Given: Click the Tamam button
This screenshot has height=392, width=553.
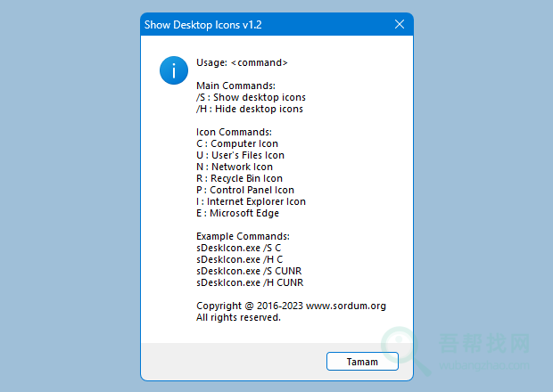Looking at the screenshot, I should pyautogui.click(x=362, y=362).
